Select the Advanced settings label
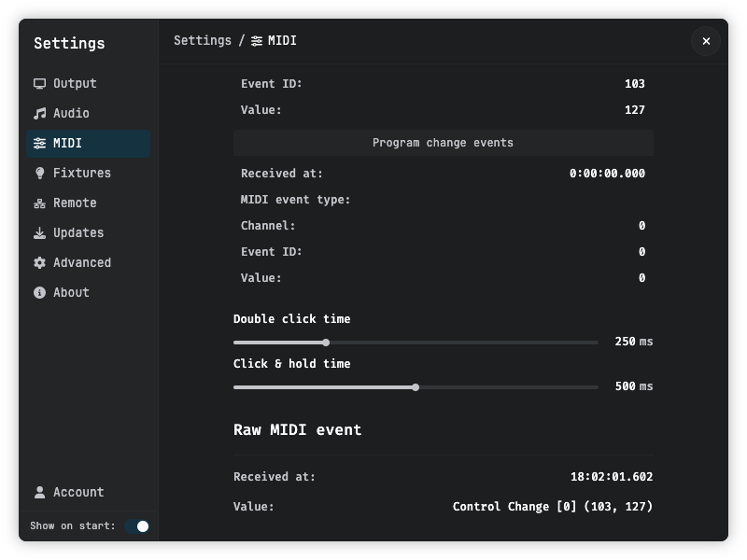Screen dimensions: 747x560 pyautogui.click(x=82, y=263)
